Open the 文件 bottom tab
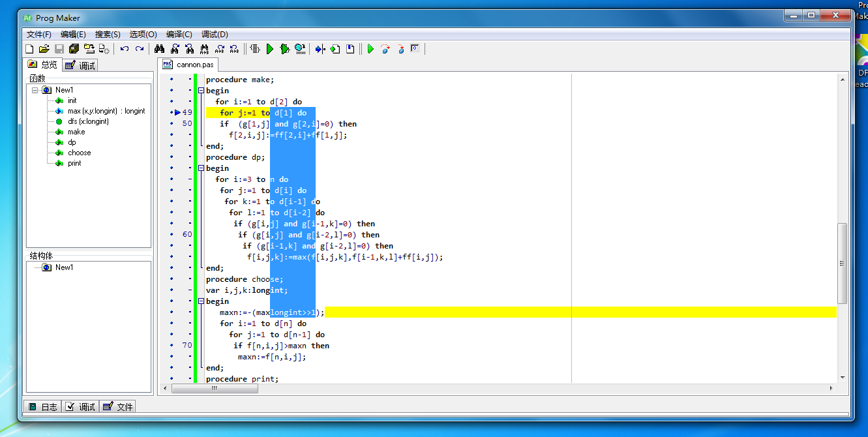The width and height of the screenshot is (868, 437). tap(118, 406)
